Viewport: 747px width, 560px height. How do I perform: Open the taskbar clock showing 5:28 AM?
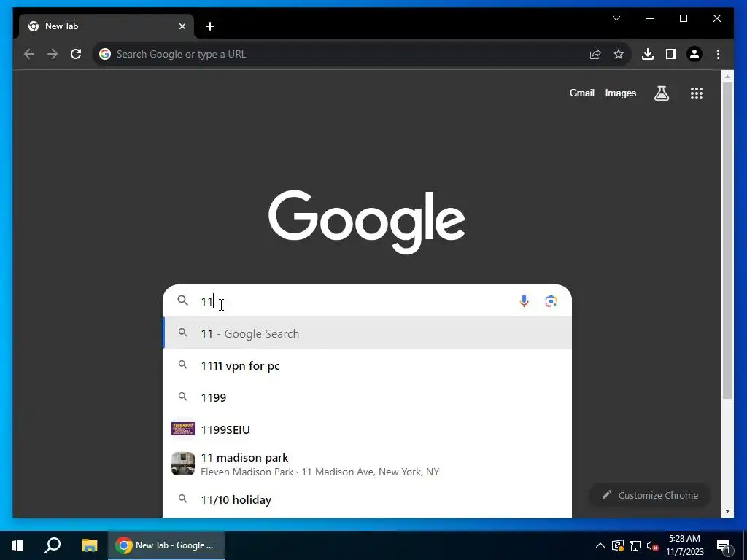point(684,545)
